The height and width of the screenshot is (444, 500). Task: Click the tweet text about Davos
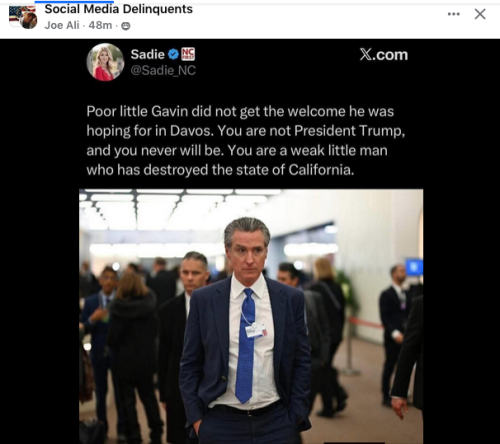tap(246, 141)
